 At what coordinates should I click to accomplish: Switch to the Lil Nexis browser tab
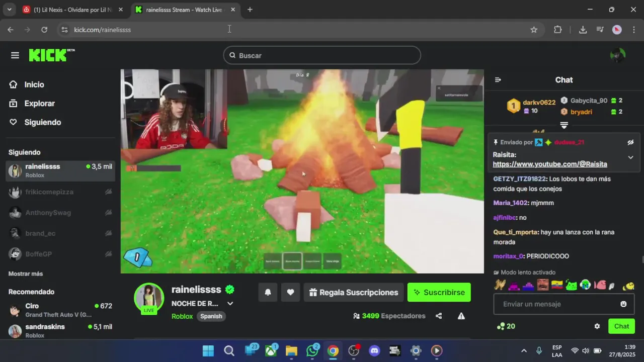[73, 10]
